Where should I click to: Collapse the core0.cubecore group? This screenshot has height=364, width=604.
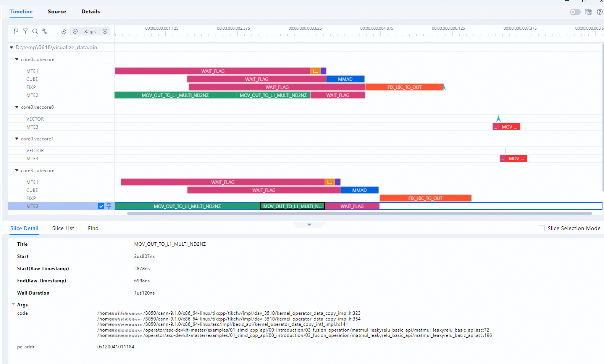(x=17, y=59)
